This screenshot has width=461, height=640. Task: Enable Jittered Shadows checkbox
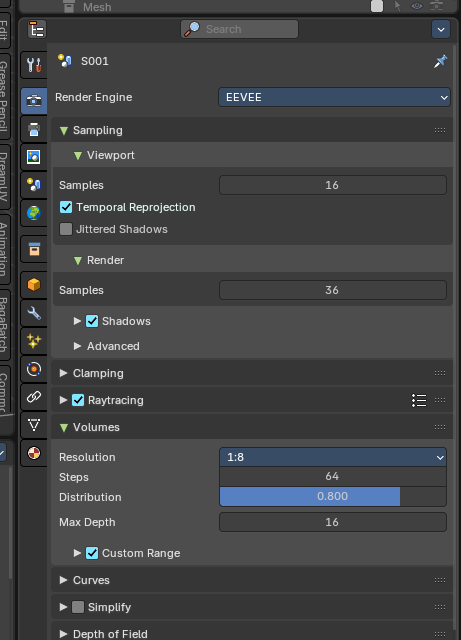click(x=66, y=229)
